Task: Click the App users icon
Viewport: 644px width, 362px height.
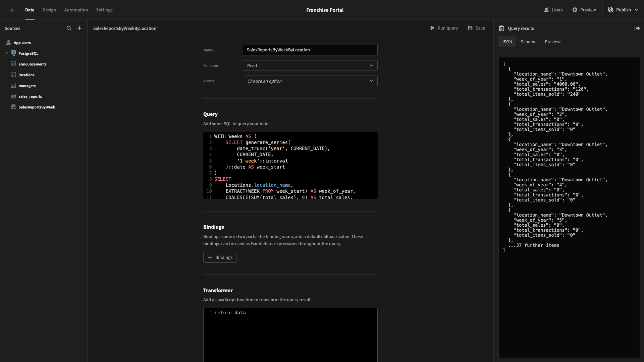Action: (x=9, y=43)
